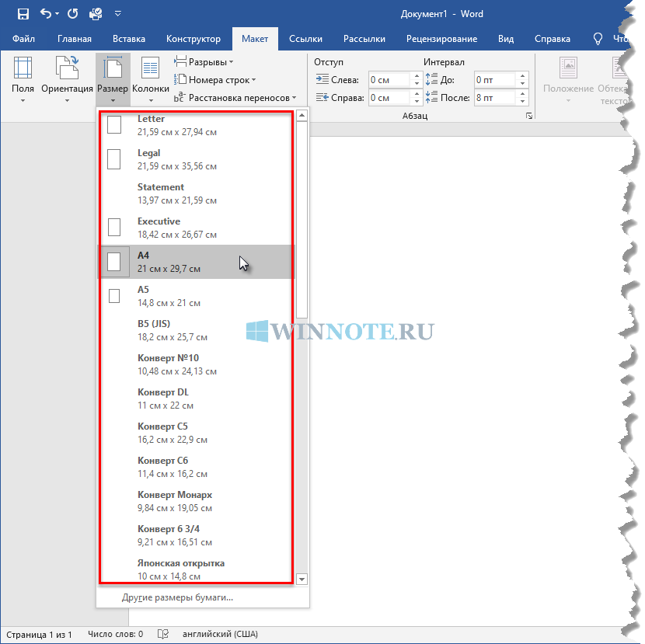Open the Разрывы breaks dropdown
This screenshot has width=645, height=644.
coord(204,62)
